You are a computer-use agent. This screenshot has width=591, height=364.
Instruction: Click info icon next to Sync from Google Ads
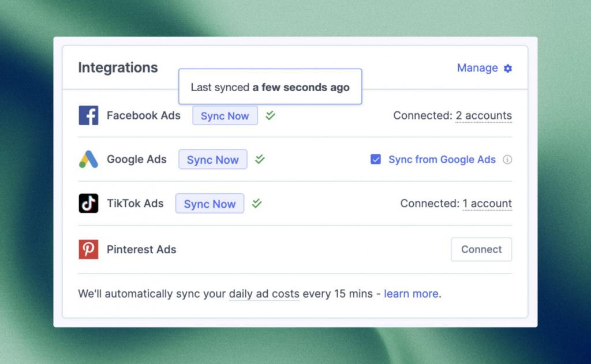coord(507,160)
